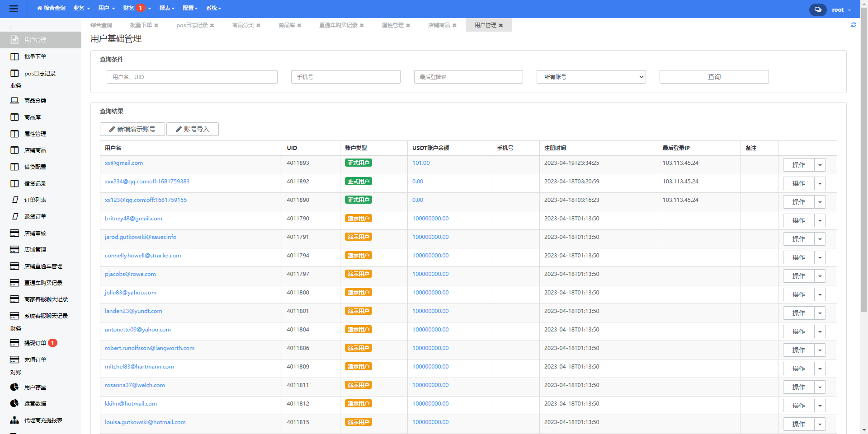Open 商品分类 sidebar item

point(35,100)
